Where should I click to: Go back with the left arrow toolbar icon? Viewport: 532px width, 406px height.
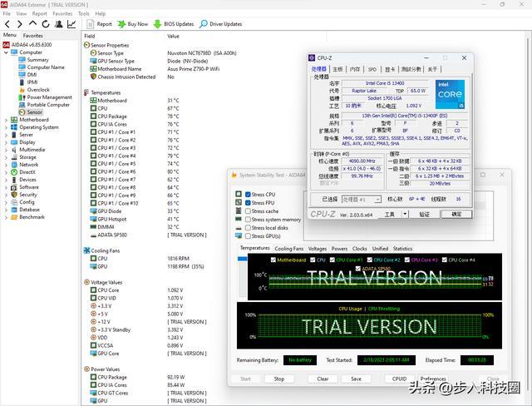[7, 24]
